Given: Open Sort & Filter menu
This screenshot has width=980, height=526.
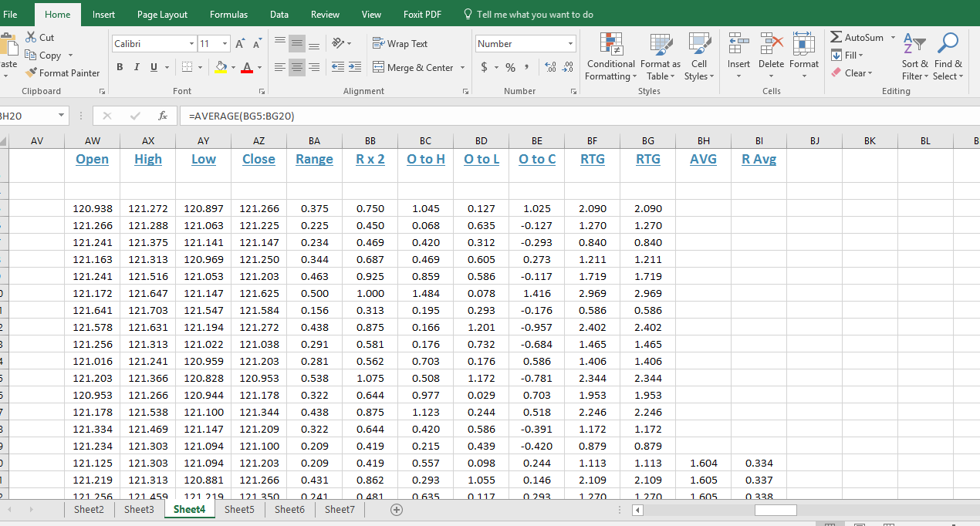Looking at the screenshot, I should (x=914, y=57).
